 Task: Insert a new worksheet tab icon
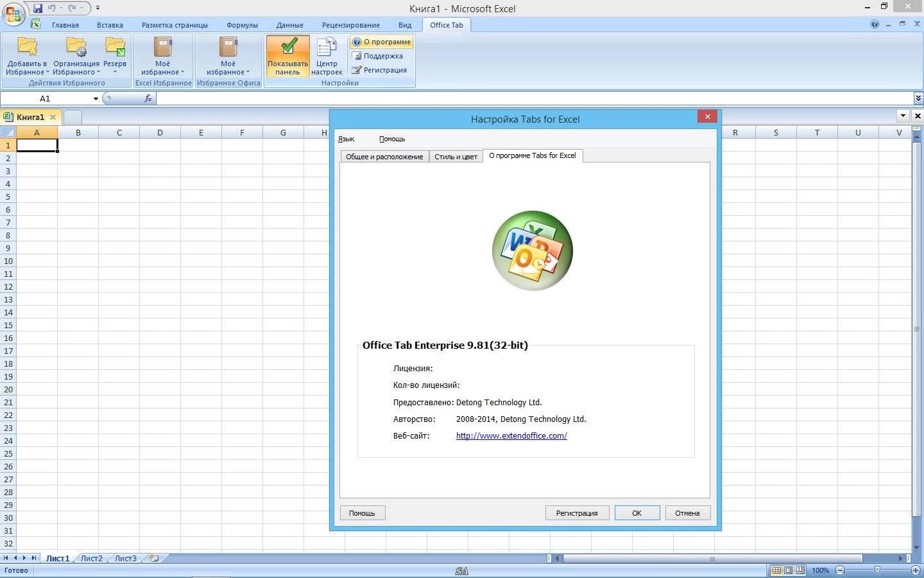click(x=154, y=558)
